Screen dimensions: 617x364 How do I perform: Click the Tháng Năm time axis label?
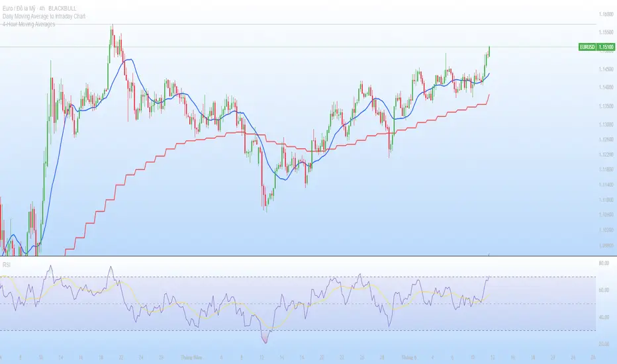point(191,357)
